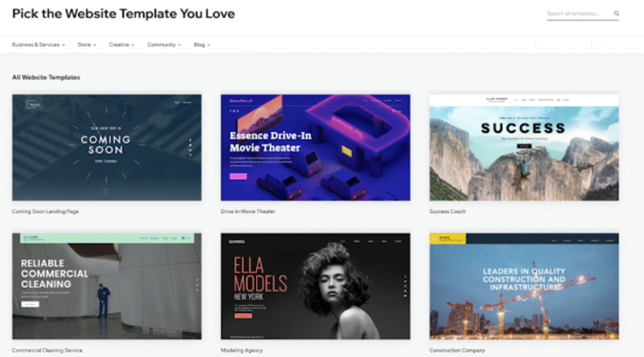Image resolution: width=644 pixels, height=357 pixels.
Task: Click the search magnifier icon
Action: [616, 13]
